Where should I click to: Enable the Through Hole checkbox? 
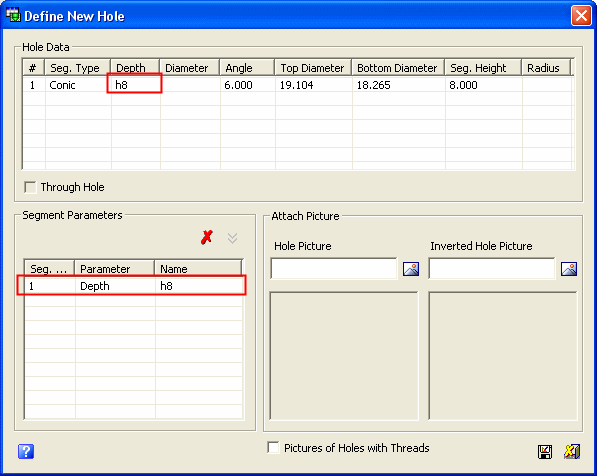tap(30, 187)
